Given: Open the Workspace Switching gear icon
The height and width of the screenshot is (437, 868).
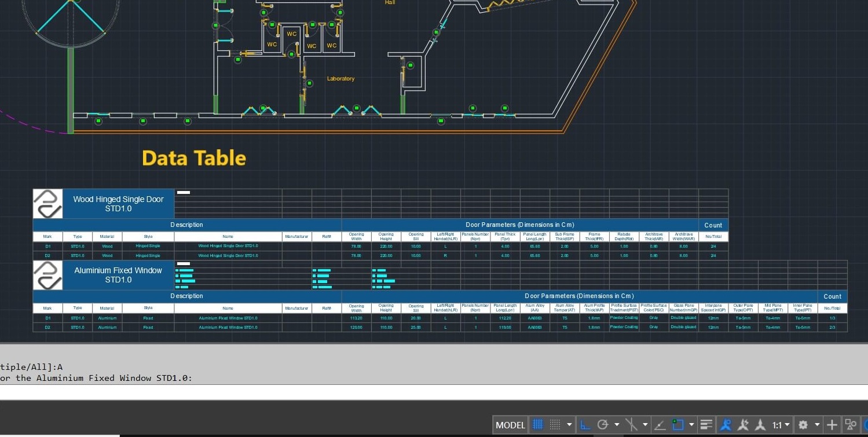Looking at the screenshot, I should [803, 424].
